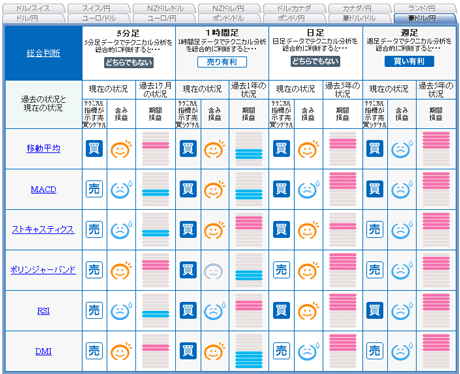The image size is (460, 374).
Task: Click the 週足 買い有利 verdict badge
Action: coord(409,61)
